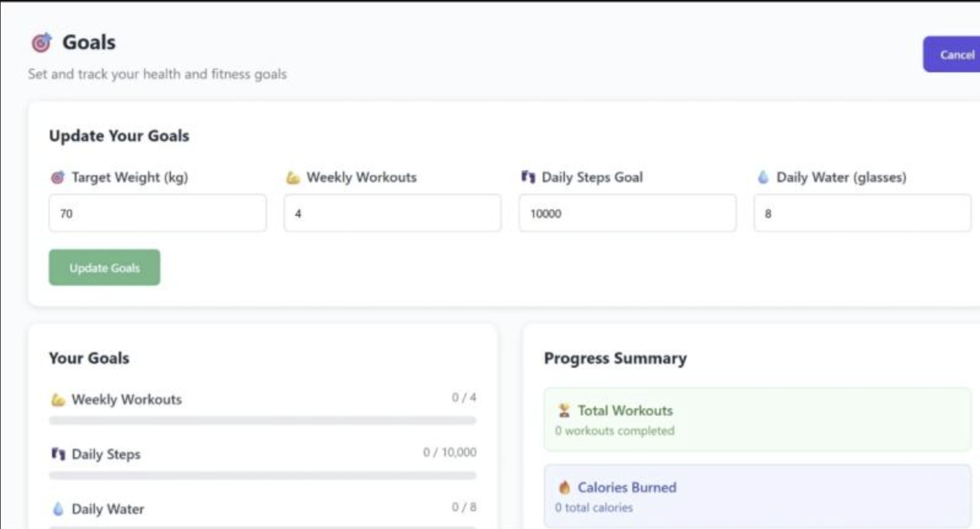
Task: Click the Daily Water (glasses) droplet icon
Action: (763, 177)
